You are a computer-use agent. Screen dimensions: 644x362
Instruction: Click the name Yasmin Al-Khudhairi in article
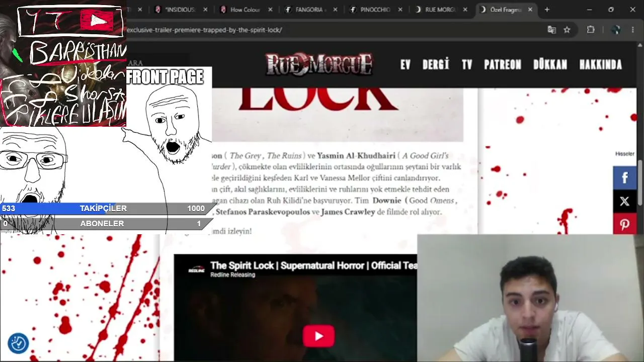pyautogui.click(x=356, y=156)
